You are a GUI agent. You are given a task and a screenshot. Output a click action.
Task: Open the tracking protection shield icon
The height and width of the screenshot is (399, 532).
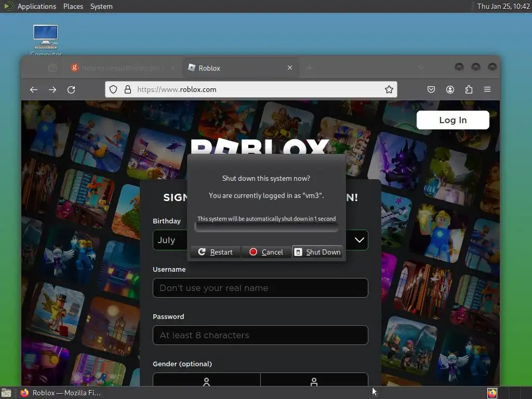113,89
